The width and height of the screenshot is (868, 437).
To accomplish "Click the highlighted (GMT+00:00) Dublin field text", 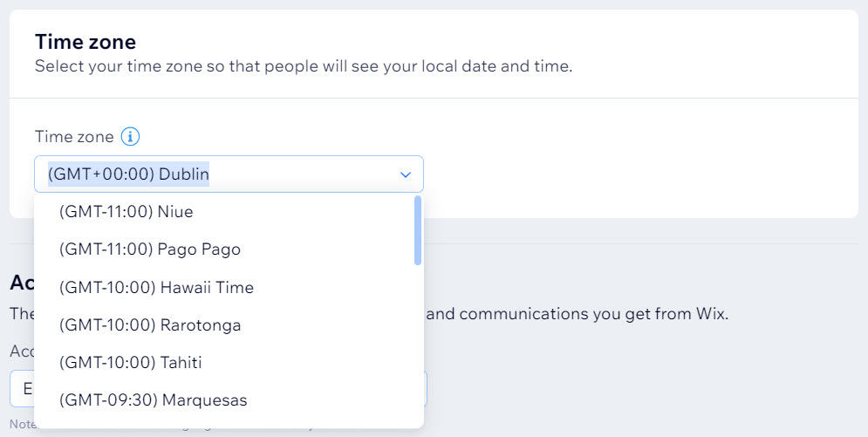I will (128, 174).
